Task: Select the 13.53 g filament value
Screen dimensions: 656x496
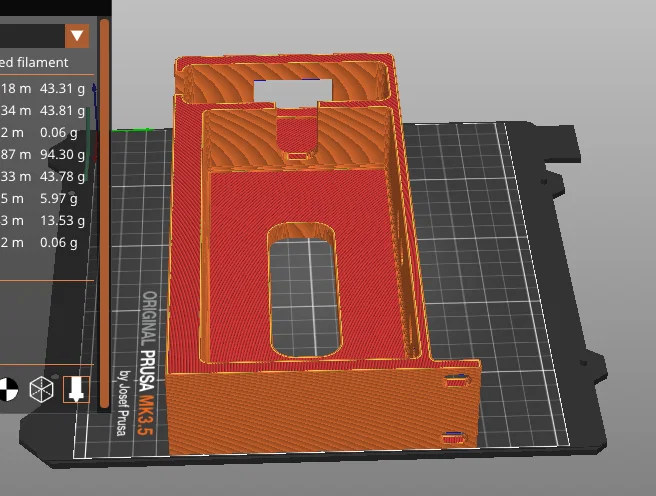Action: 62,220
